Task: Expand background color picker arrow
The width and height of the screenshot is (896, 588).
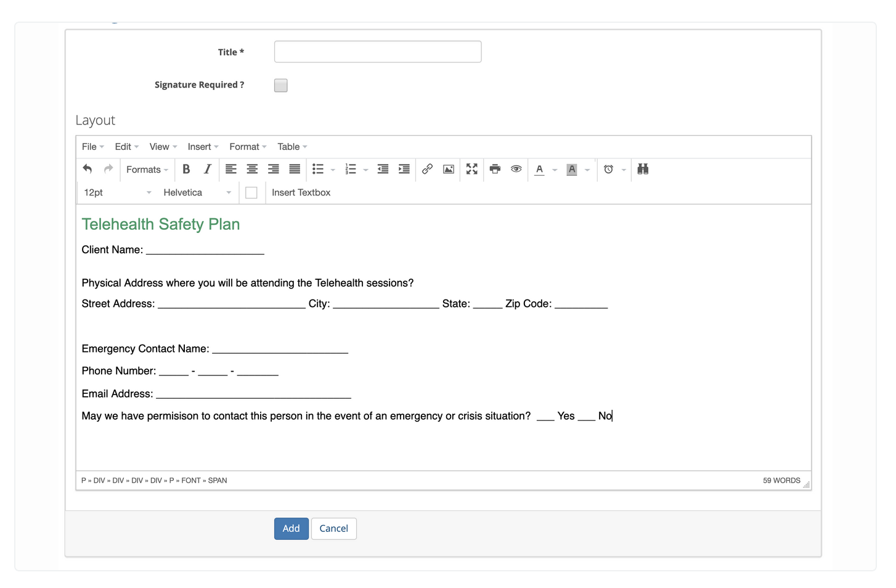Action: pyautogui.click(x=587, y=169)
